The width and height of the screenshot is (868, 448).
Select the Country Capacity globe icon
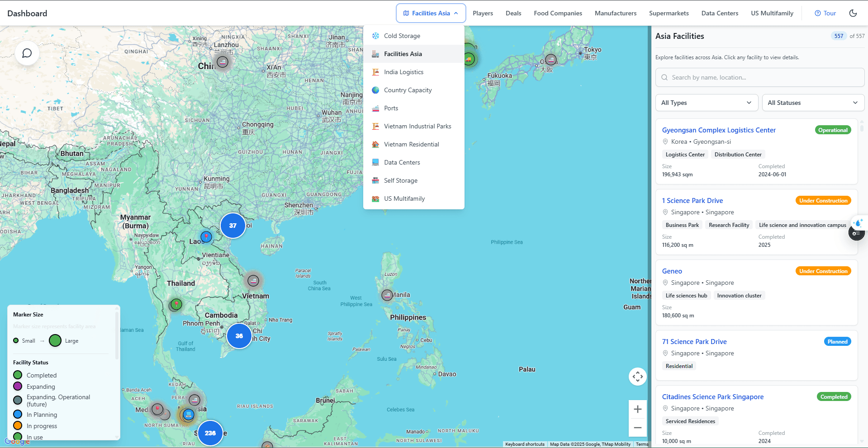point(375,90)
